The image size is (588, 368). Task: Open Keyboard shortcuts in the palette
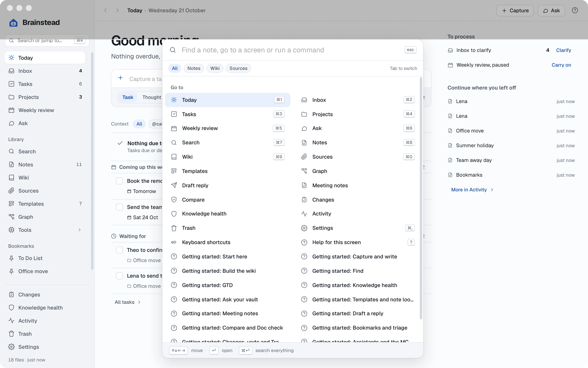click(227, 242)
